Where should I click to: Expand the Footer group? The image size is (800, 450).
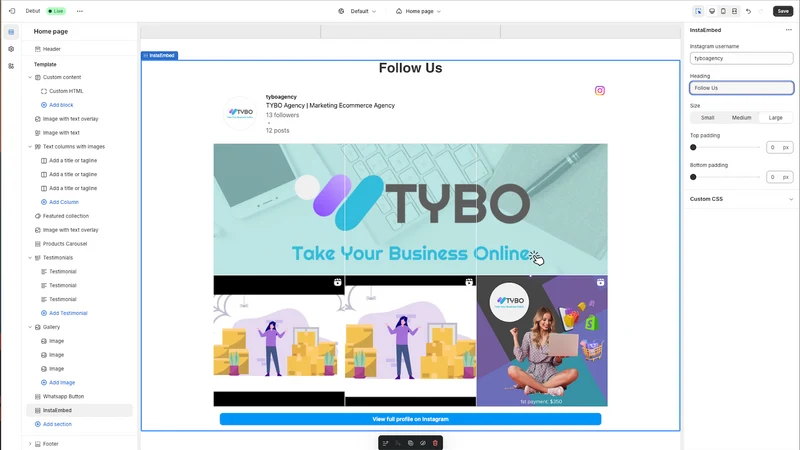click(30, 444)
